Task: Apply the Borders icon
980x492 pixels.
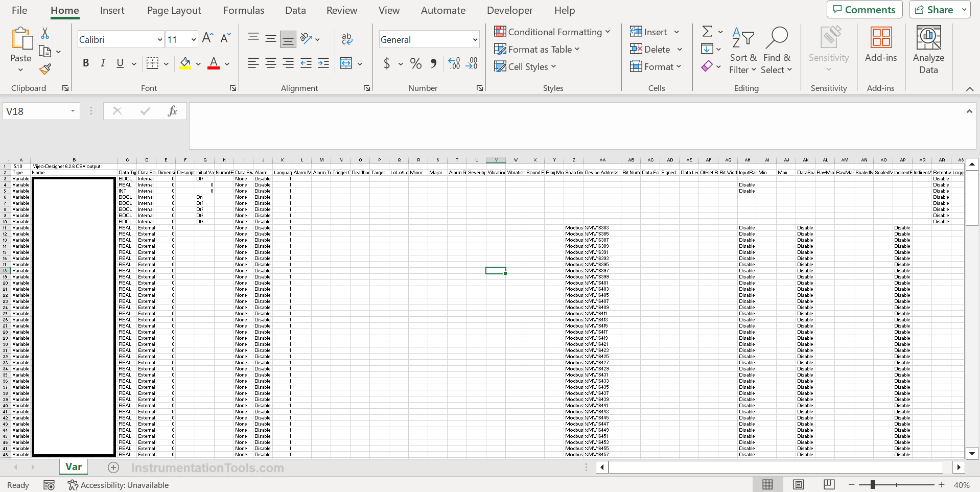Action: (152, 63)
